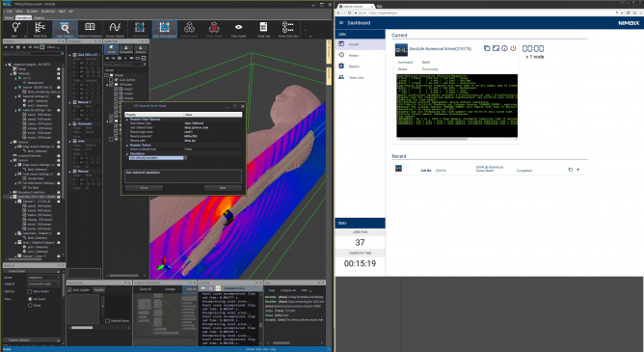
Task: Click the Update button in Expressions panel
Action: [99, 289]
